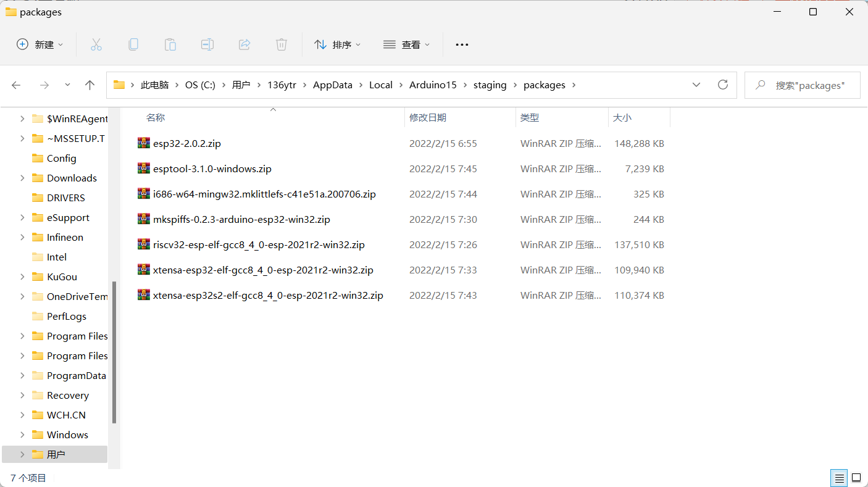Expand the ProgramData tree node

22,375
